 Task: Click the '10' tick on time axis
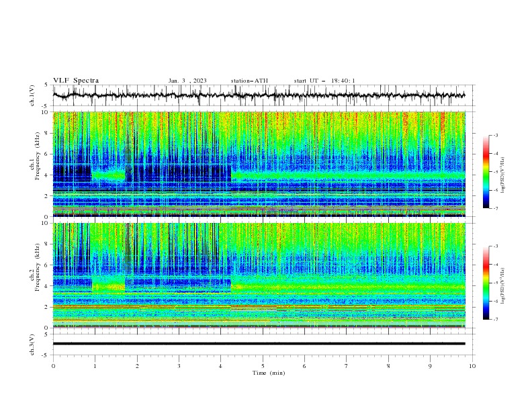472,366
